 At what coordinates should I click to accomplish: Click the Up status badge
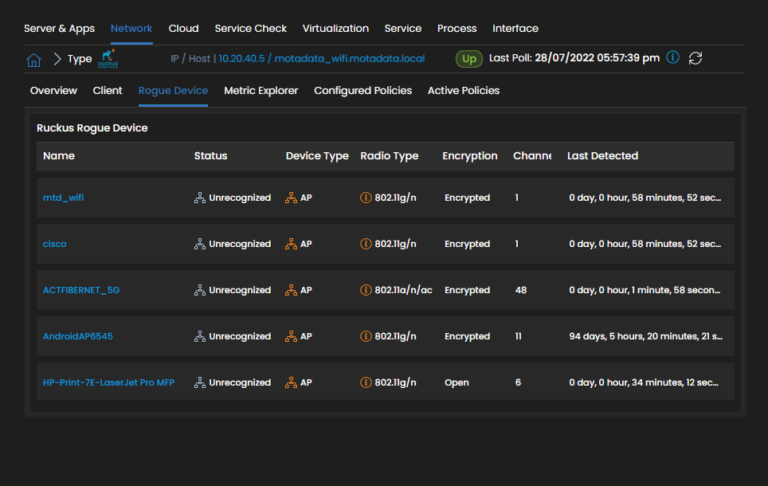pyautogui.click(x=468, y=59)
